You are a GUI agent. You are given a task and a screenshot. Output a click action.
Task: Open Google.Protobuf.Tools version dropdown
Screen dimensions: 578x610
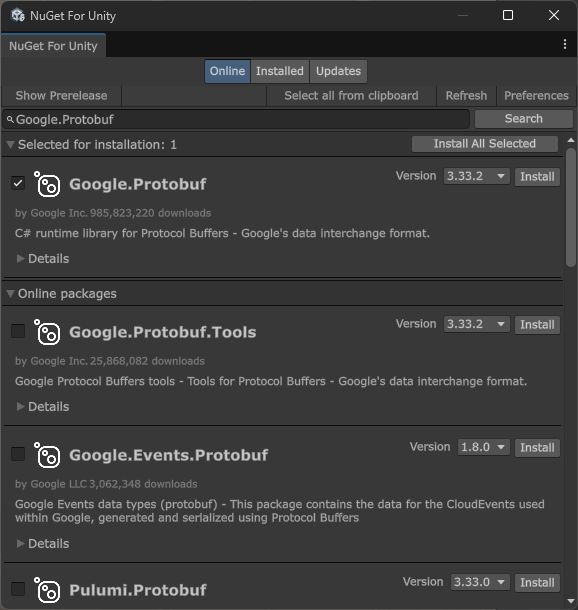476,324
